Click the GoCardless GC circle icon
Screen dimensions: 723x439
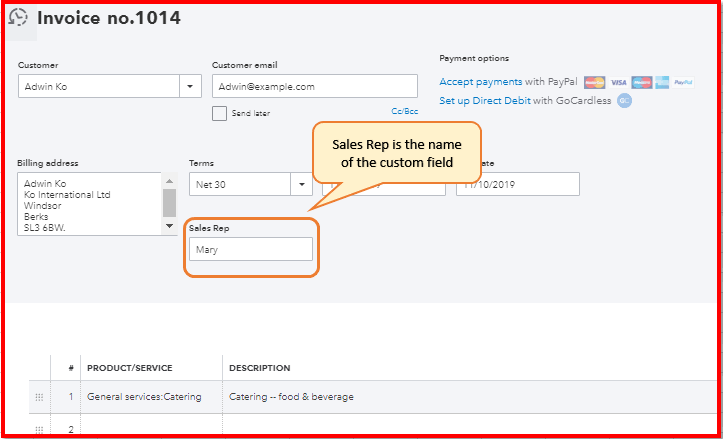(x=624, y=101)
